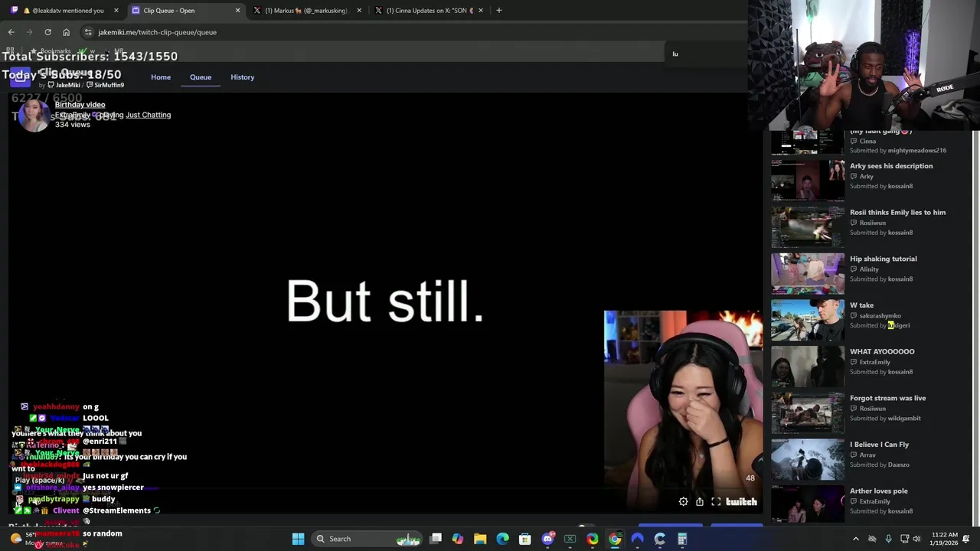Click the Alinity channel name

869,269
